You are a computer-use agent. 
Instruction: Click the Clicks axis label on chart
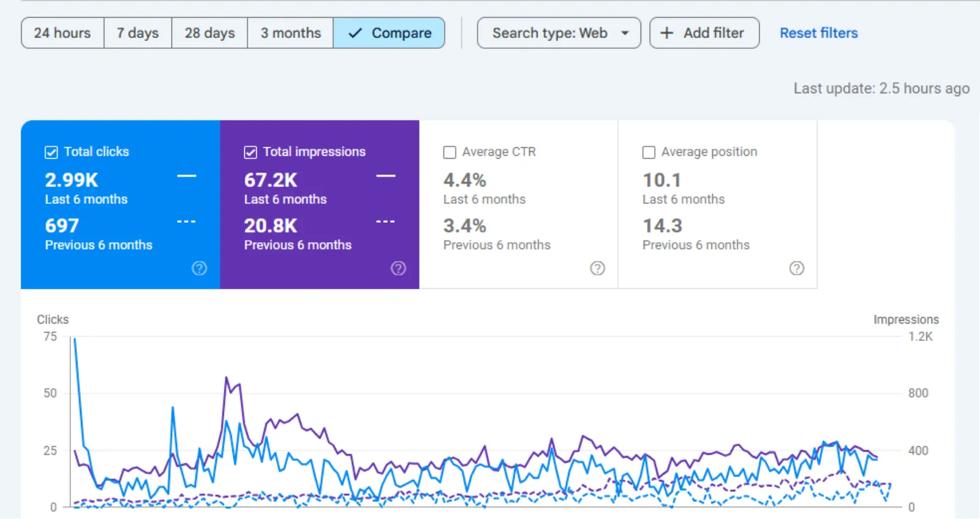(53, 319)
